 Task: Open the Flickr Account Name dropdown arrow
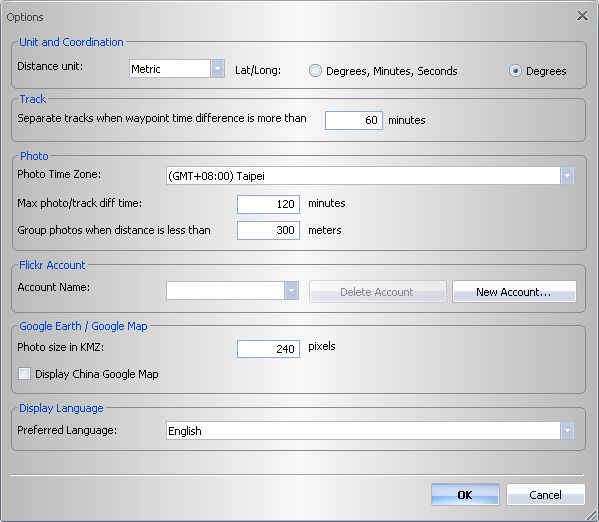(291, 291)
